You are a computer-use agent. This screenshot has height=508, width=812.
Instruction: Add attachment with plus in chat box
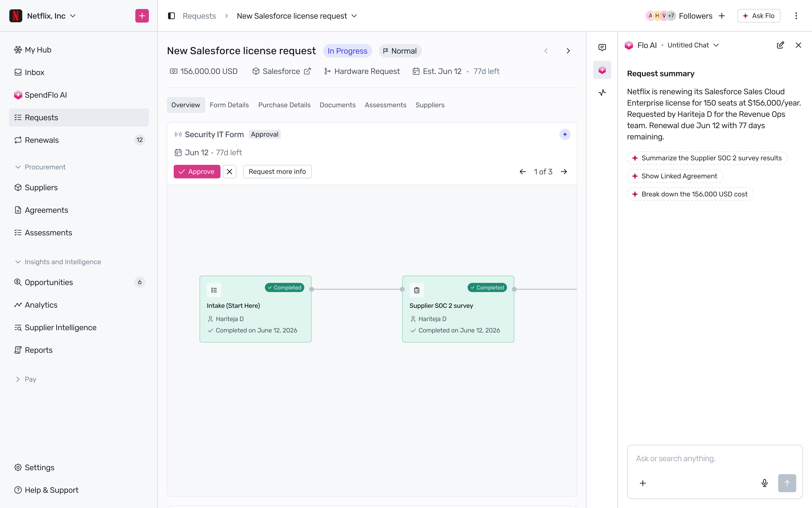coord(643,483)
